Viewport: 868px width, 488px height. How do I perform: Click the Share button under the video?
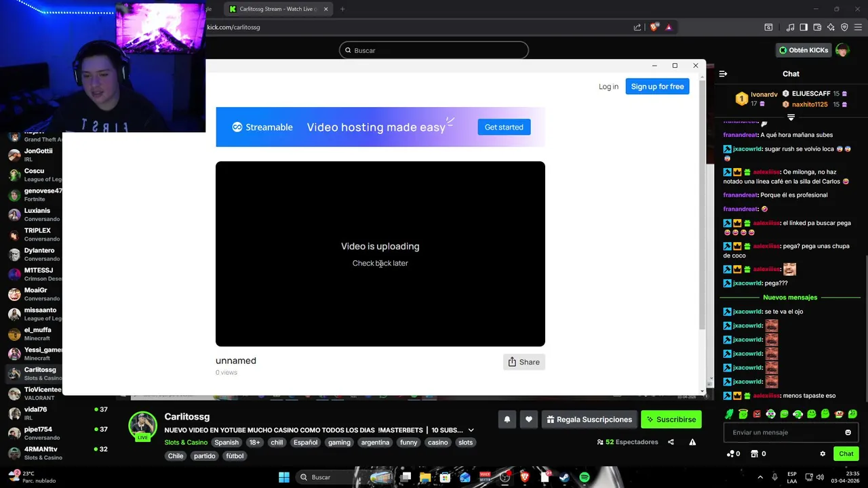click(x=524, y=362)
